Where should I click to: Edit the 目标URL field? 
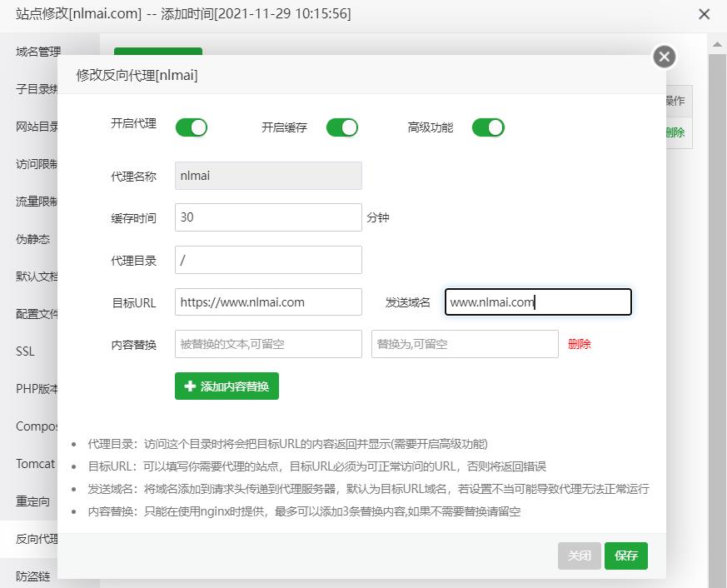[268, 301]
